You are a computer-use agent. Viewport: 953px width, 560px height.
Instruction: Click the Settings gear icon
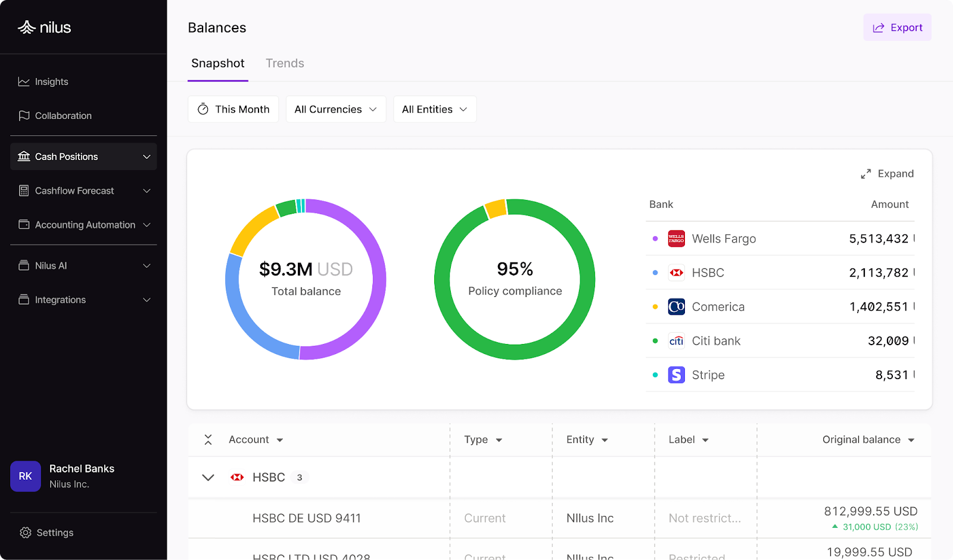(x=25, y=533)
